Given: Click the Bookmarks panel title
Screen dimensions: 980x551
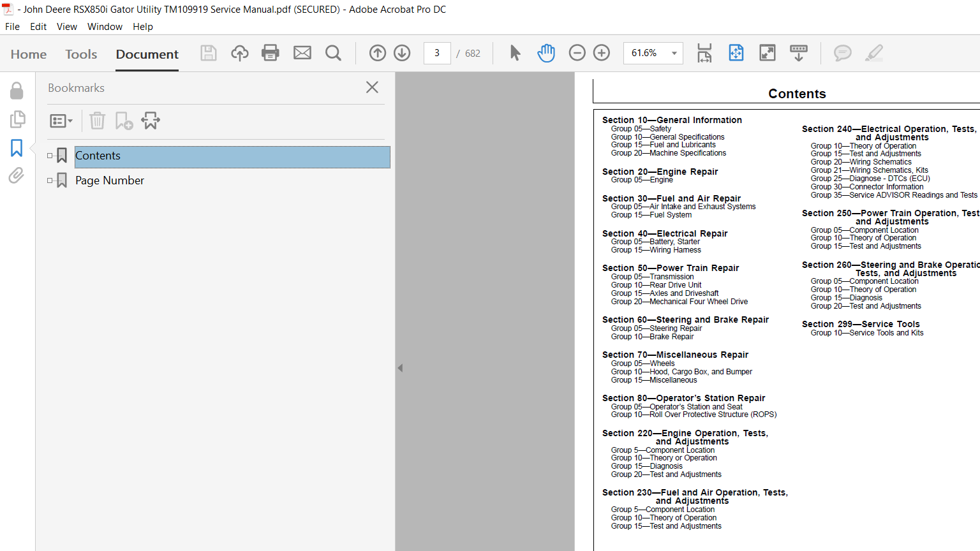Looking at the screenshot, I should click(76, 88).
